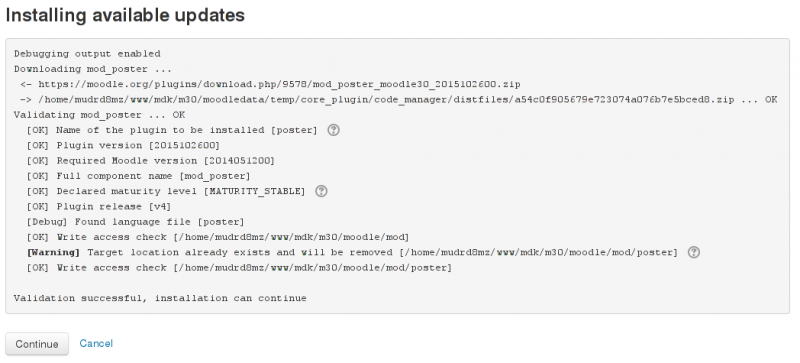Select write access check line ending in moodle/mod]
Screen dimensions: 800x363
[x=218, y=237]
